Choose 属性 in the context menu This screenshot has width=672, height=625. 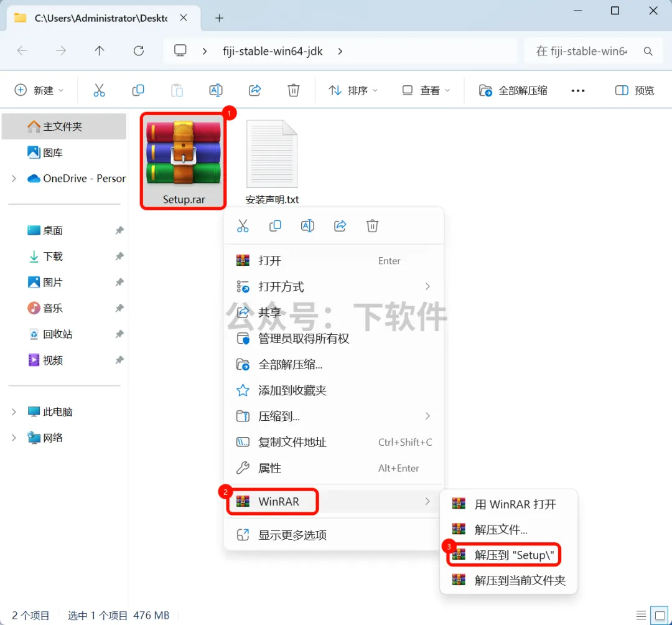[x=334, y=468]
